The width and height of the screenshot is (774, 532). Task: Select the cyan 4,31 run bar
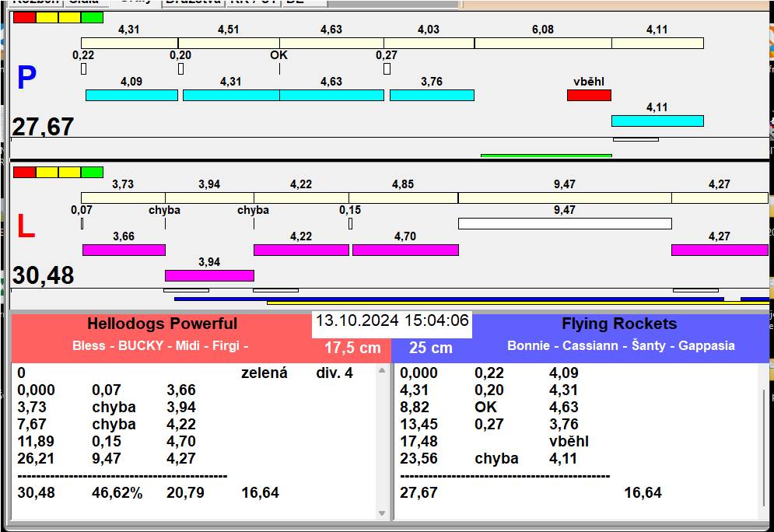click(x=231, y=95)
